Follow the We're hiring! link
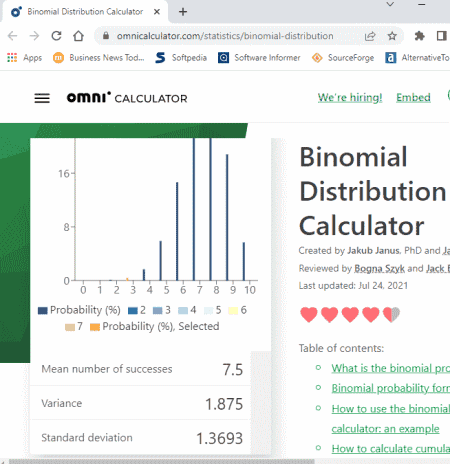450x464 pixels. click(350, 97)
